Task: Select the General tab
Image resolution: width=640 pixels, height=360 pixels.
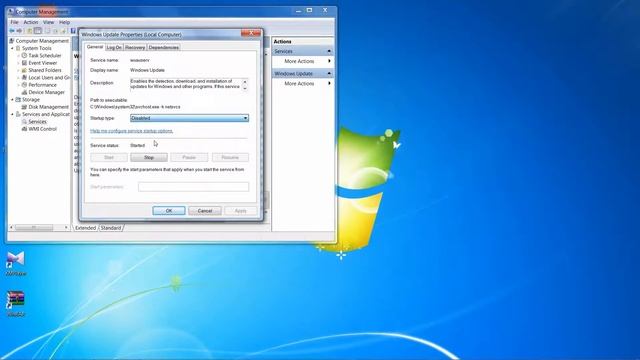Action: [x=95, y=47]
